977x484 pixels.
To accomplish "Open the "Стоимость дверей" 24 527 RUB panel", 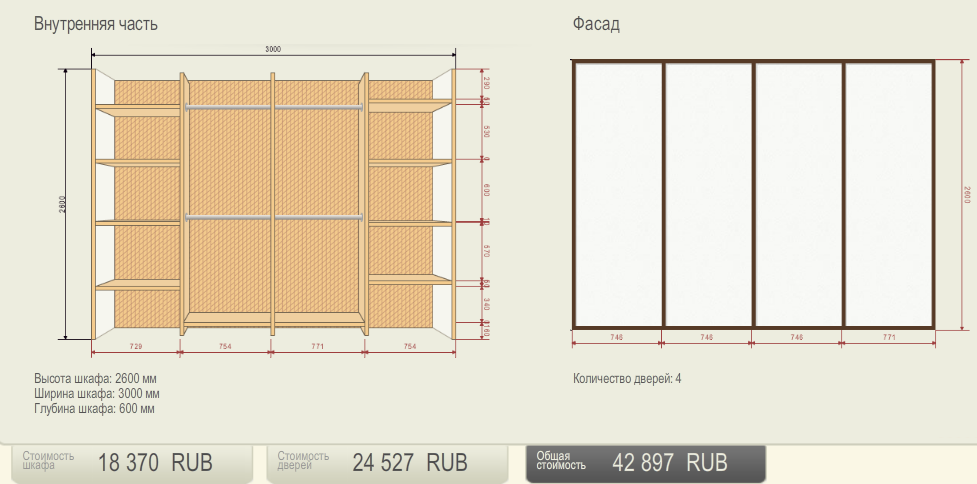I will (387, 463).
